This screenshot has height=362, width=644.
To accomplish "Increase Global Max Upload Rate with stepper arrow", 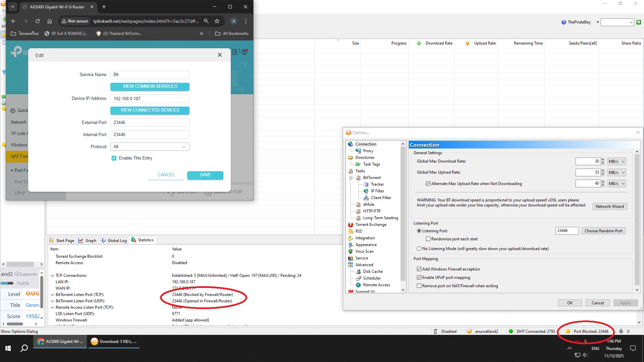I will tap(603, 171).
